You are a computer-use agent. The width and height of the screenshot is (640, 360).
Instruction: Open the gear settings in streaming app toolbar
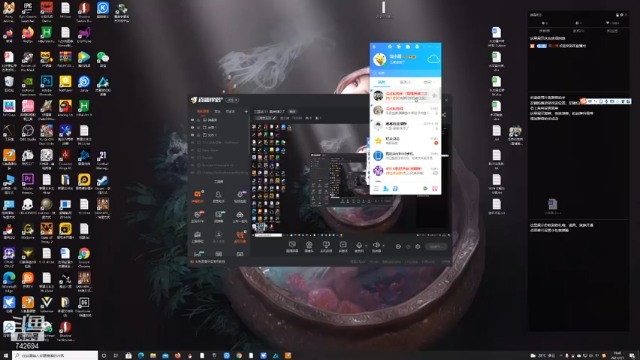(x=418, y=247)
